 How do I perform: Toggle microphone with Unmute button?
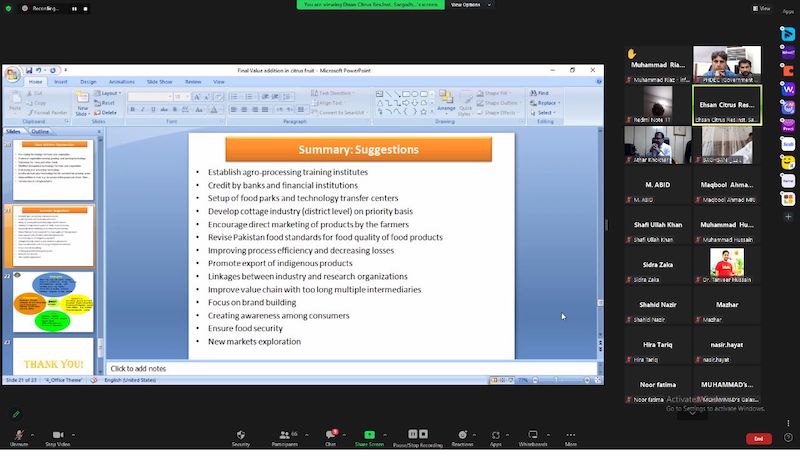click(x=18, y=435)
